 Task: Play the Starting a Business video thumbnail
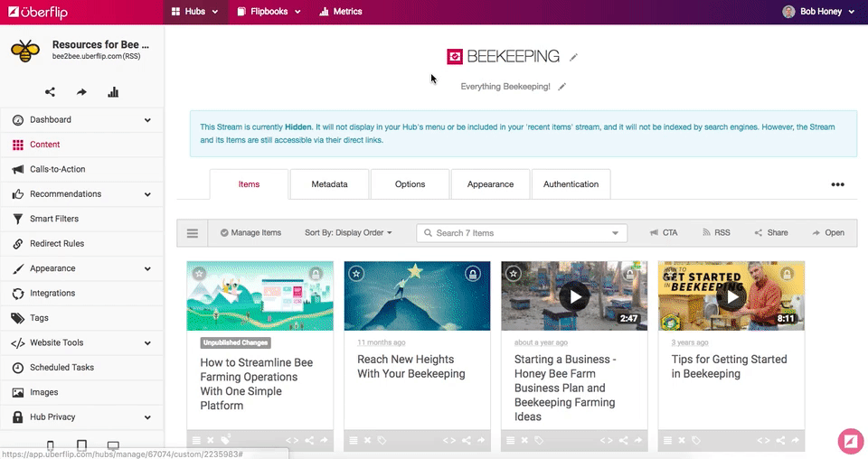(574, 297)
